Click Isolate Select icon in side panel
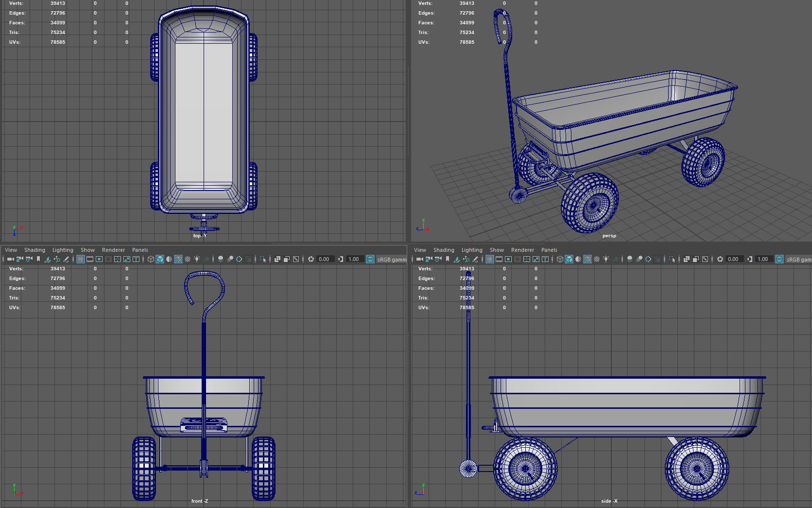Viewport: 812px width, 508px height. point(672,259)
